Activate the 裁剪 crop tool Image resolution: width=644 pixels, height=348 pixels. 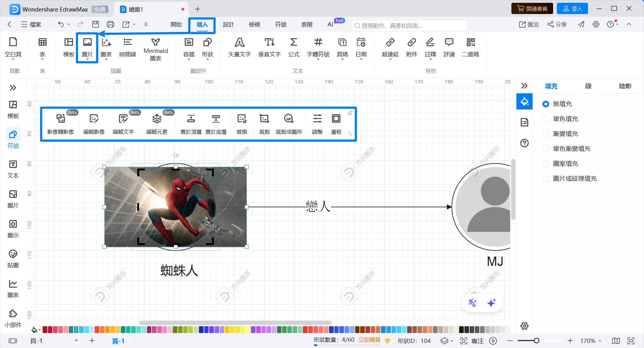[x=264, y=124]
